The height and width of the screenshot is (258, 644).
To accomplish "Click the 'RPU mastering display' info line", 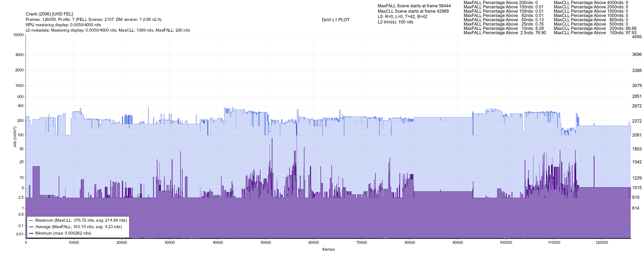I will pos(63,25).
